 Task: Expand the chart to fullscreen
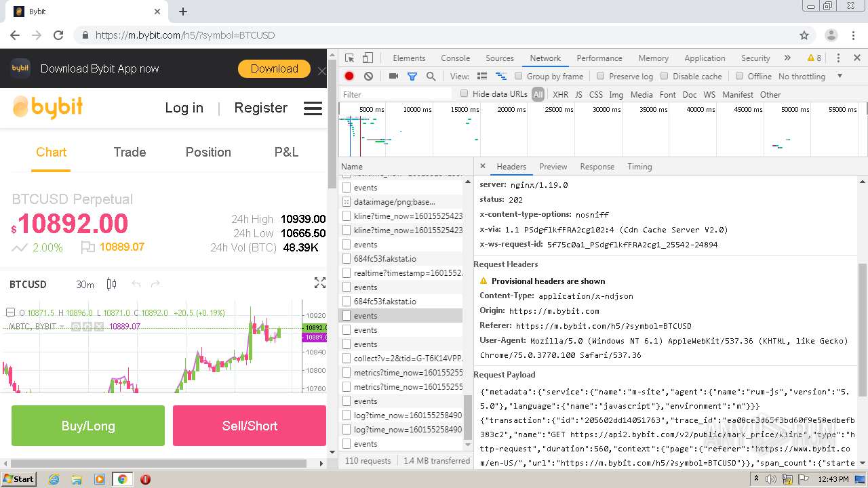point(320,283)
